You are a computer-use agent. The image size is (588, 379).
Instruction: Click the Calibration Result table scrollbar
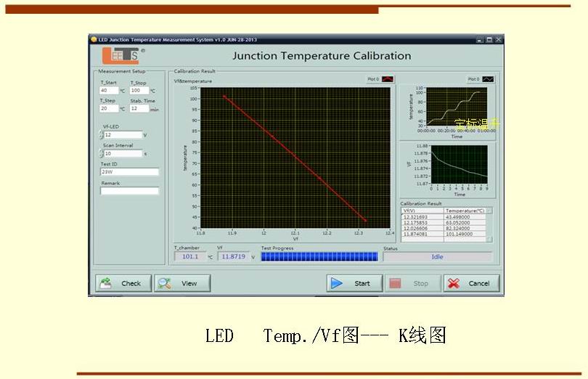(x=489, y=225)
